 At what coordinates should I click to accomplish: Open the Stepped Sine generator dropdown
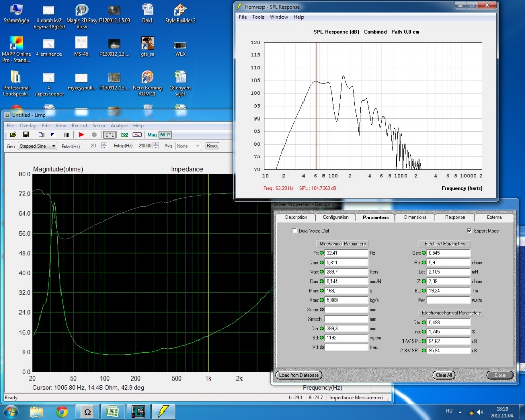tap(37, 146)
